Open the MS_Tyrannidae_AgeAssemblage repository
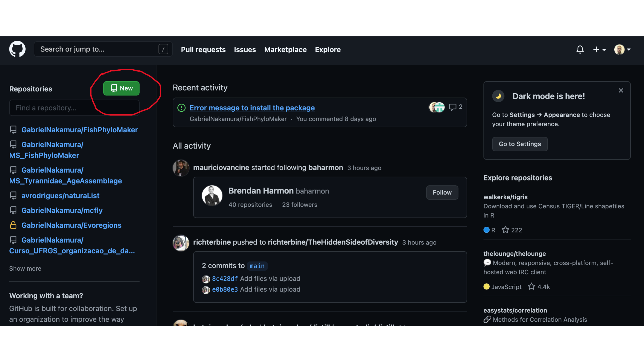The width and height of the screenshot is (644, 362). [x=65, y=175]
